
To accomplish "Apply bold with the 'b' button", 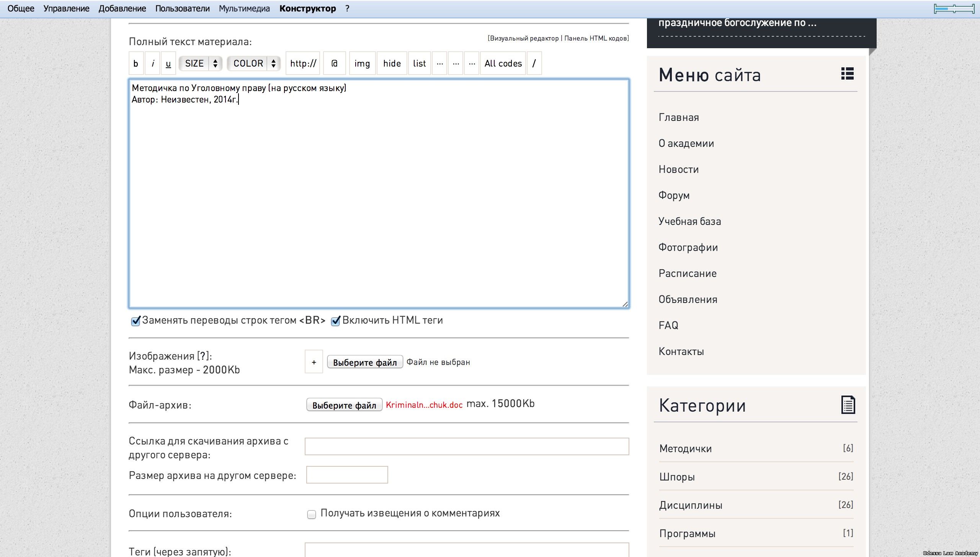I will coord(136,64).
